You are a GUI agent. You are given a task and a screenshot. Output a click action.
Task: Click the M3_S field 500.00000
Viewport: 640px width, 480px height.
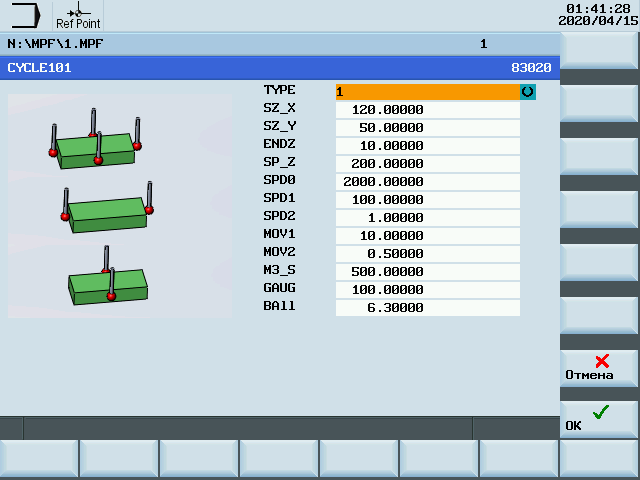tap(428, 271)
